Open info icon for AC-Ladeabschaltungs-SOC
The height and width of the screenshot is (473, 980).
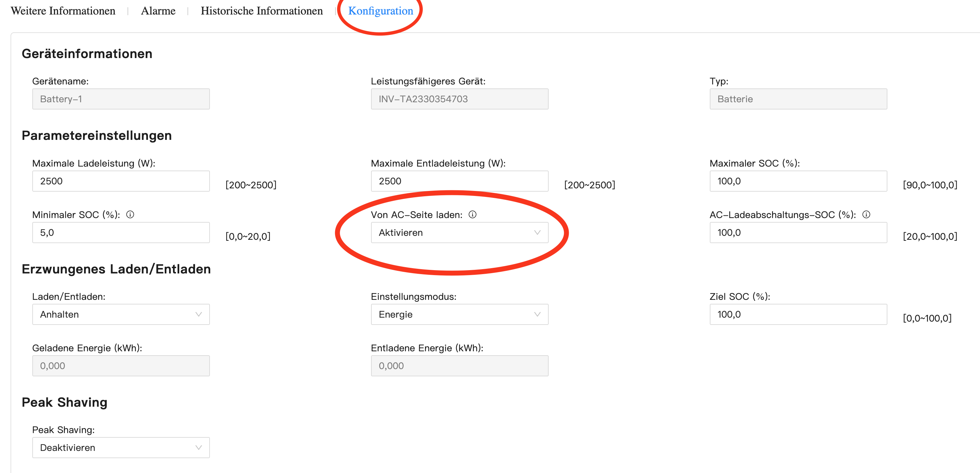[x=866, y=214]
